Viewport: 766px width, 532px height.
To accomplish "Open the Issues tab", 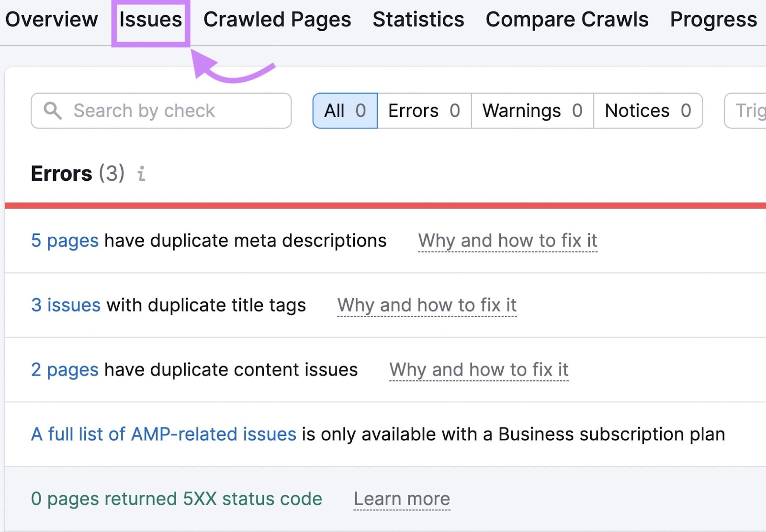I will click(x=150, y=20).
